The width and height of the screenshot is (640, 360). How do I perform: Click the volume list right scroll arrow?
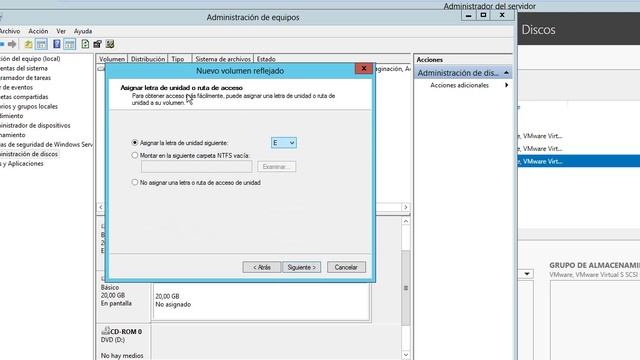405,207
